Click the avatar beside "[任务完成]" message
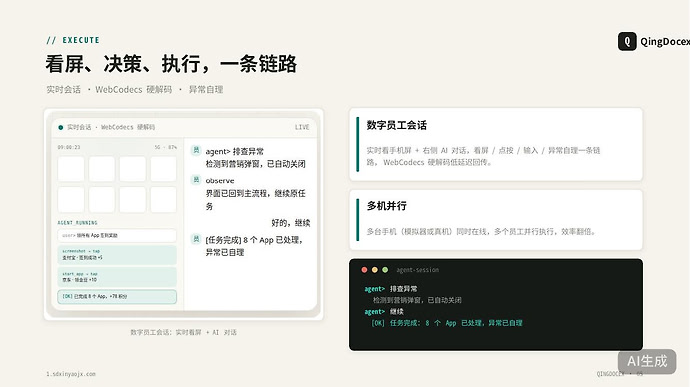Screen dimensions: 690x387 tap(196, 239)
